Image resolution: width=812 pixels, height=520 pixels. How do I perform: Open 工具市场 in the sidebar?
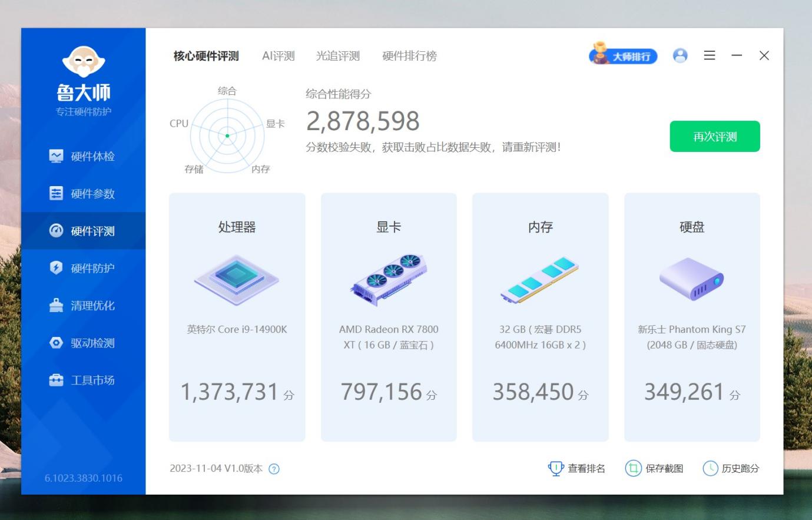coord(83,380)
